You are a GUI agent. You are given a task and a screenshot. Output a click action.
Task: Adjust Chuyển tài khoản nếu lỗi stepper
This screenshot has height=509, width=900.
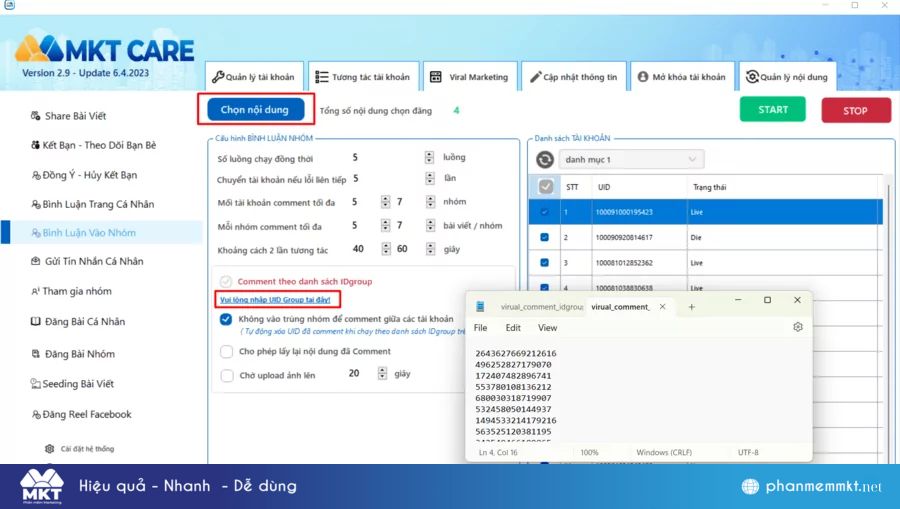coord(430,178)
